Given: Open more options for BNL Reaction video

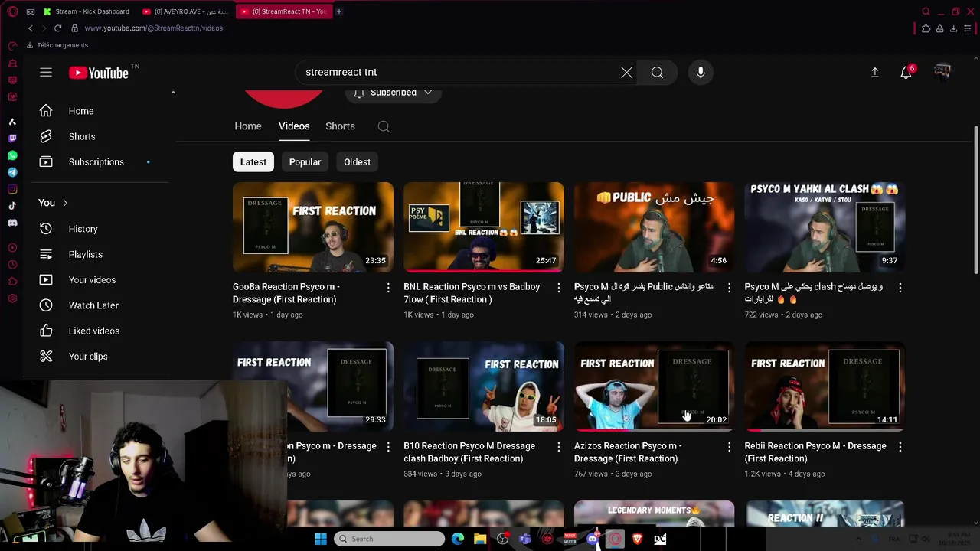Looking at the screenshot, I should click(558, 288).
